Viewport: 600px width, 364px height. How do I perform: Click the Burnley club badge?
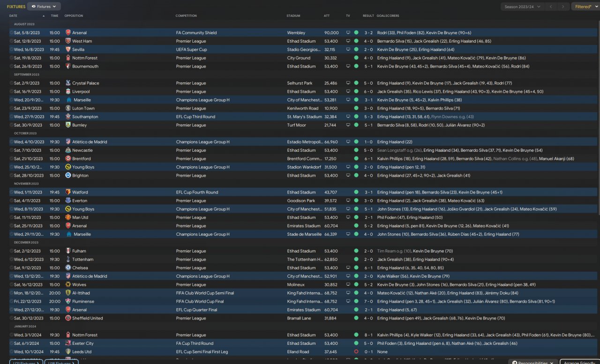(68, 125)
